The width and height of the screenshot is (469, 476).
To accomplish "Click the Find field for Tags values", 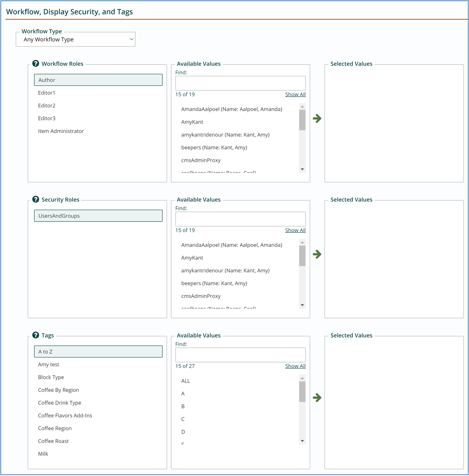I will click(240, 355).
